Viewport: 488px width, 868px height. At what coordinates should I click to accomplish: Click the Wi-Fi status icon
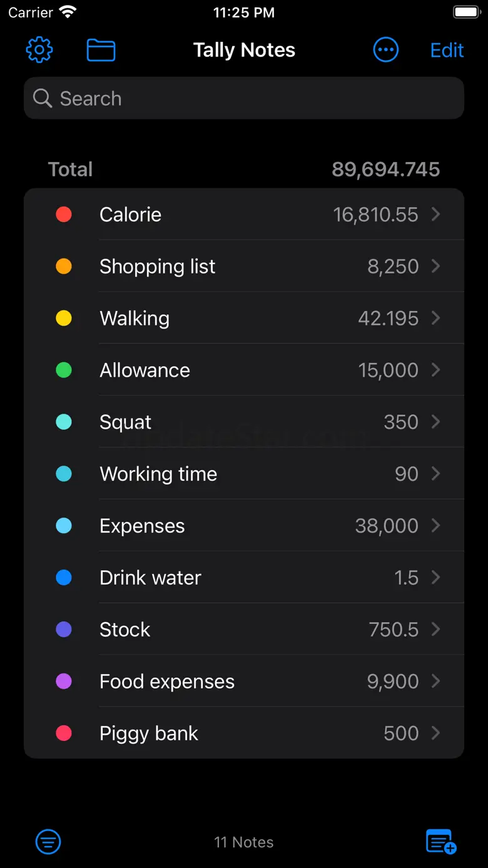(x=68, y=13)
